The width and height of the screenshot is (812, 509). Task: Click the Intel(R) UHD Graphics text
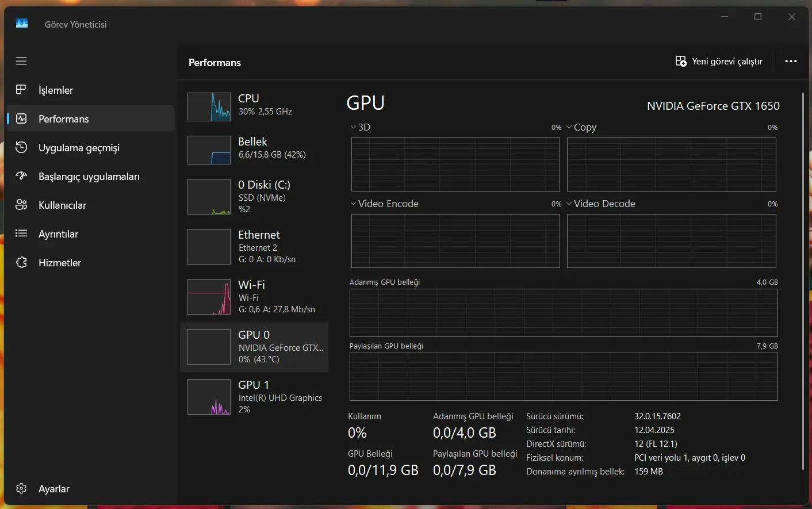pyautogui.click(x=280, y=398)
